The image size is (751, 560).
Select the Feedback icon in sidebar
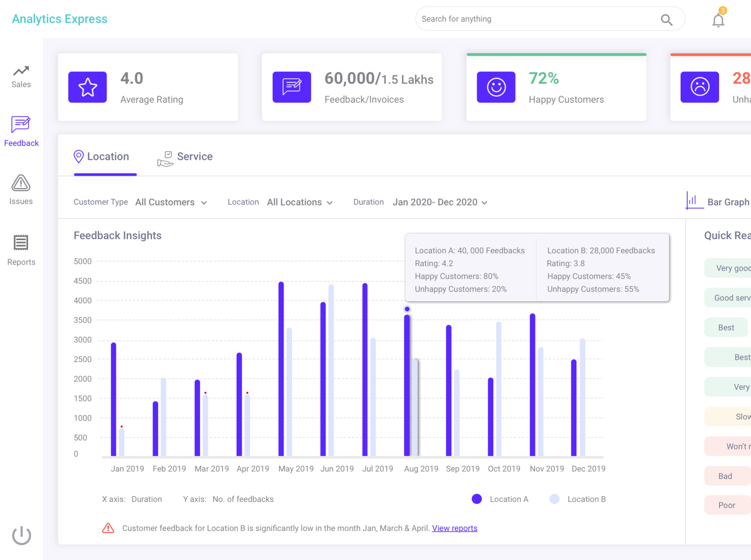pyautogui.click(x=21, y=129)
